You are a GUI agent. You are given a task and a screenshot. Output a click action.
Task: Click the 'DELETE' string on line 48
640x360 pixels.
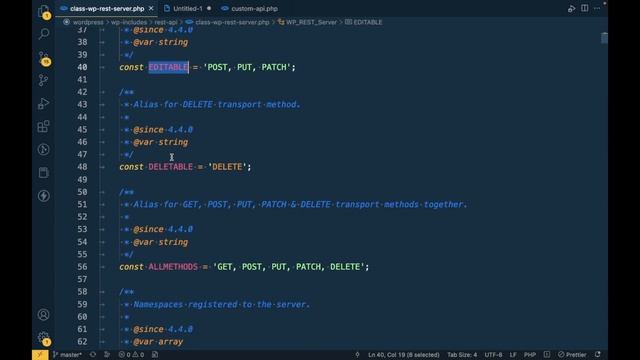tap(227, 167)
